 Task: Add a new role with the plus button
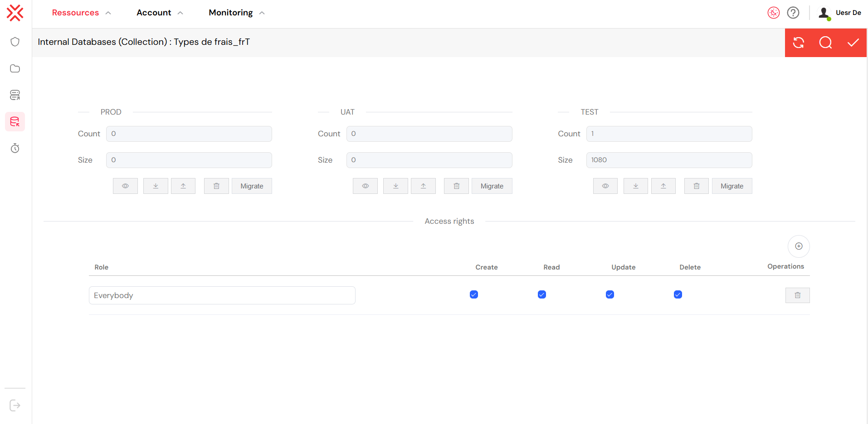[799, 246]
